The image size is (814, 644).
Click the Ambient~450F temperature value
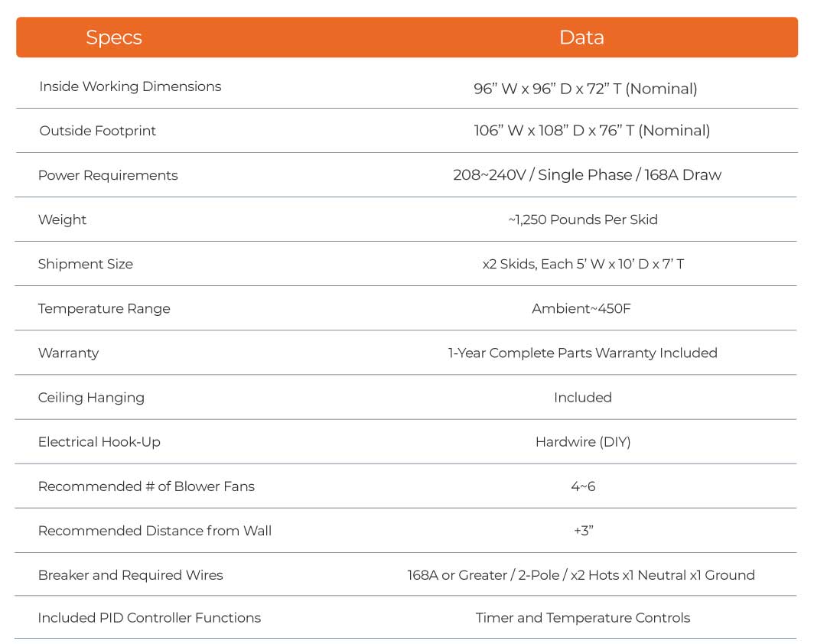pyautogui.click(x=581, y=309)
